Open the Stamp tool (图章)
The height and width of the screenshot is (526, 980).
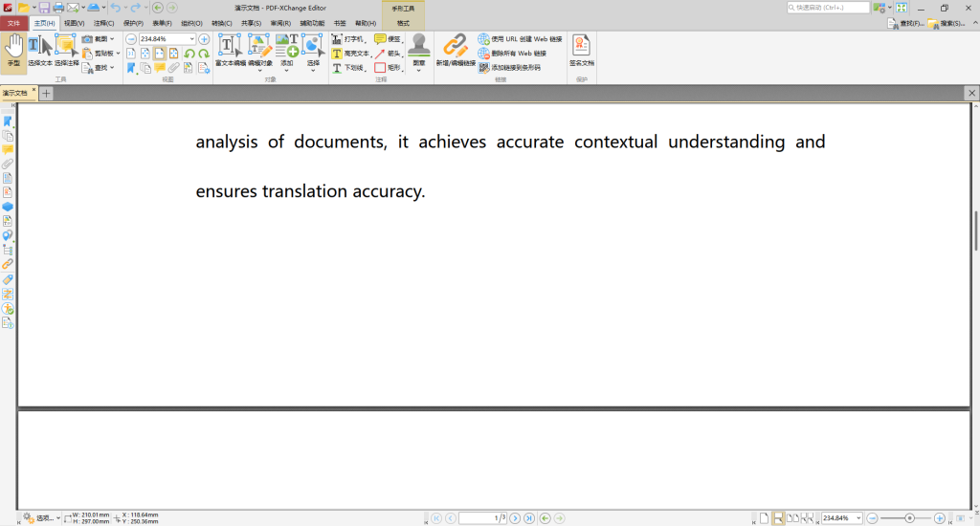click(x=418, y=50)
